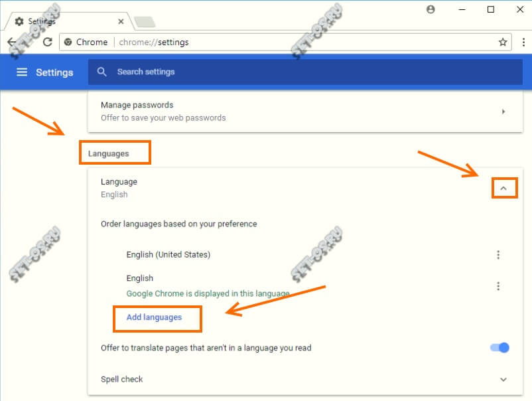The height and width of the screenshot is (401, 532).
Task: Click the Search settings field
Action: (x=305, y=72)
